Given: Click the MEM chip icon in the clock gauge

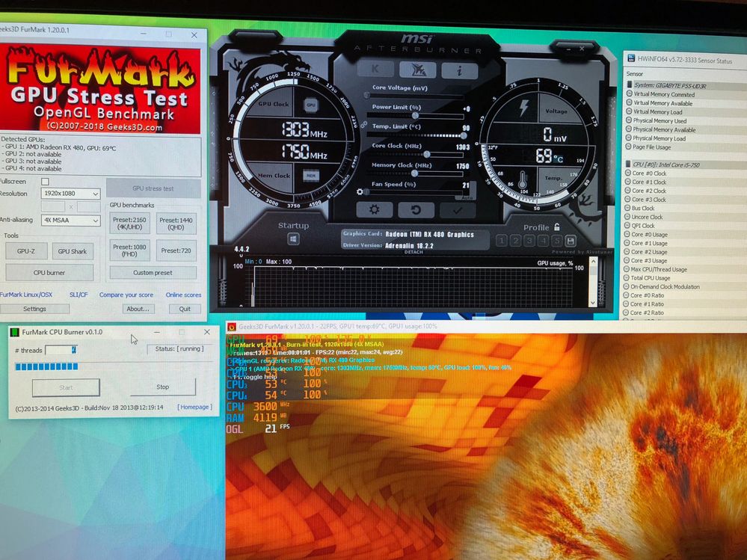Looking at the screenshot, I should 310,175.
